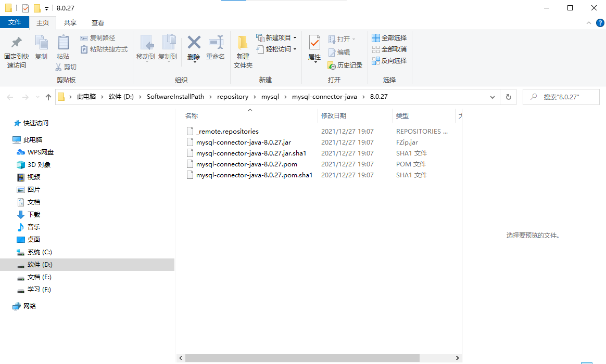Click Copy Path in the clipboard group

point(98,38)
